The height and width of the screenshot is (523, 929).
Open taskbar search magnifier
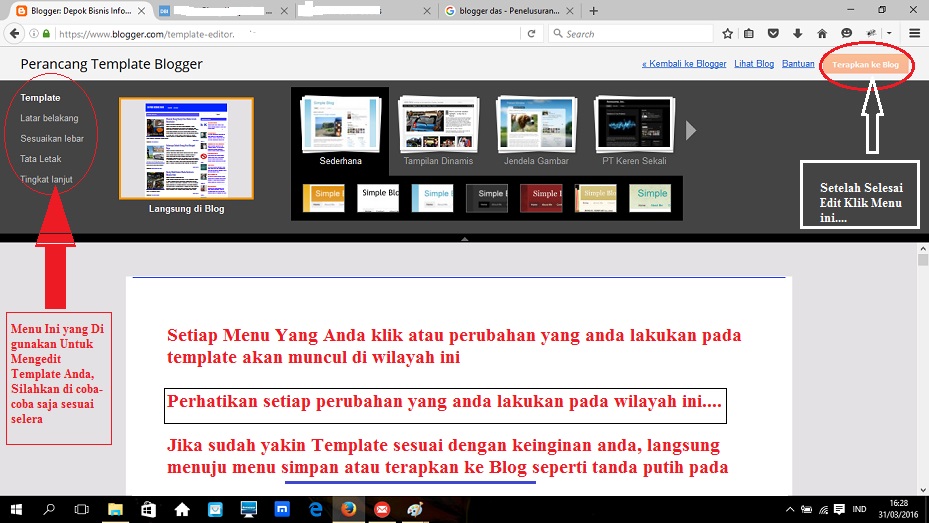tap(49, 509)
